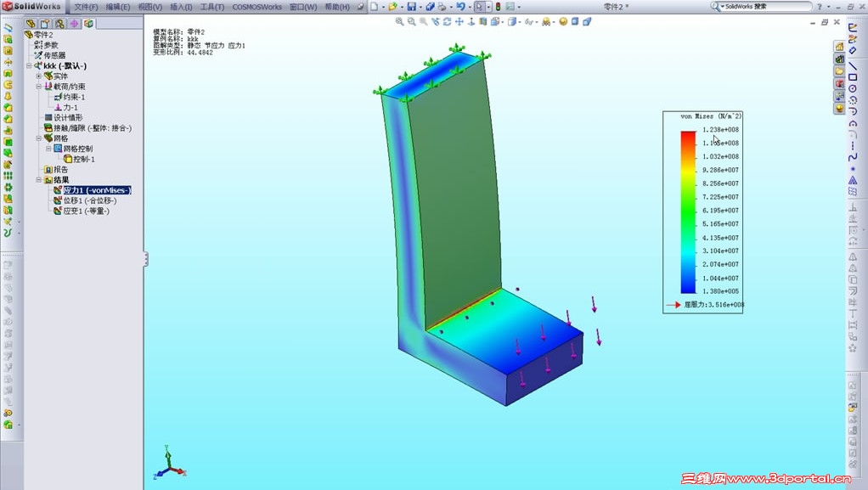The width and height of the screenshot is (868, 490).
Task: Click the gold sphere appearance icon in view toolbar
Action: [563, 21]
